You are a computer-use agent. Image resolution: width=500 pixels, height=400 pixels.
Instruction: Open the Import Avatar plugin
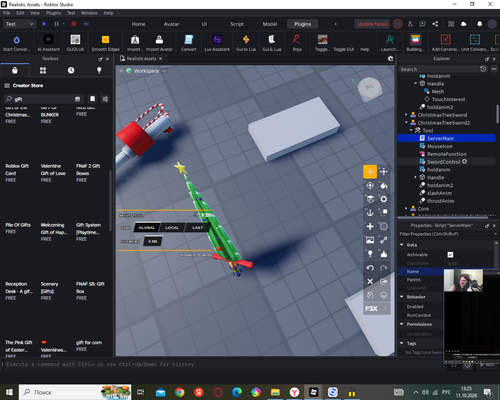(x=159, y=43)
